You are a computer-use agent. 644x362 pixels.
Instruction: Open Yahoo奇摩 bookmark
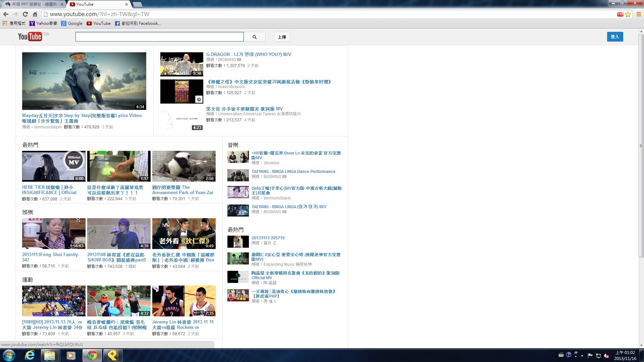point(43,23)
